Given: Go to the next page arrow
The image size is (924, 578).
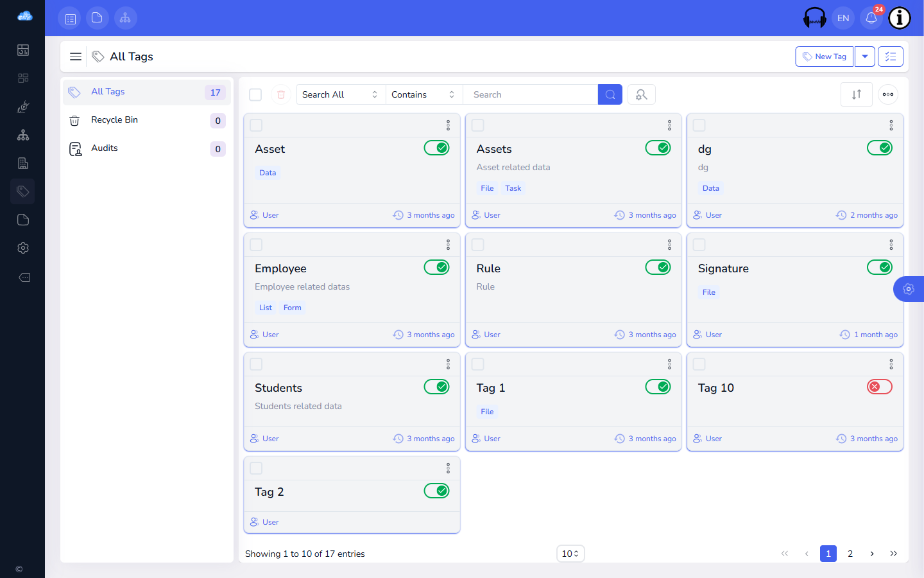Looking at the screenshot, I should pos(872,554).
